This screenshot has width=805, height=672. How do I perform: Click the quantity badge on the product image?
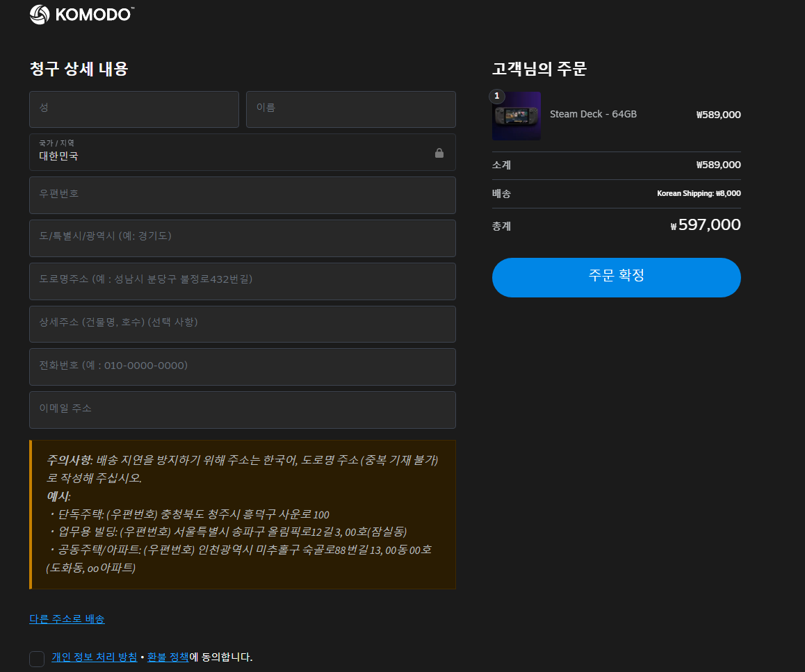[497, 97]
